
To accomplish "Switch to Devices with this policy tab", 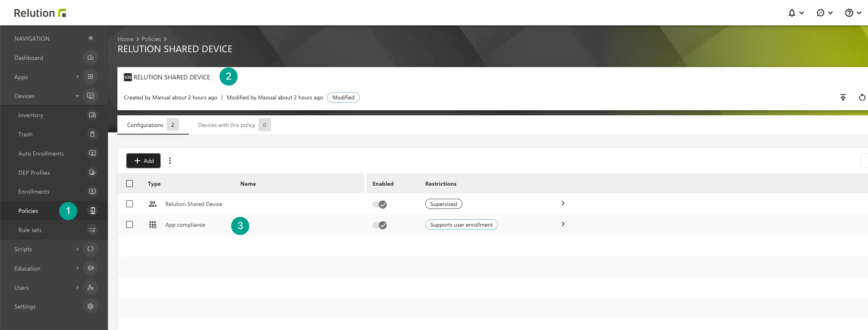I will click(x=226, y=125).
